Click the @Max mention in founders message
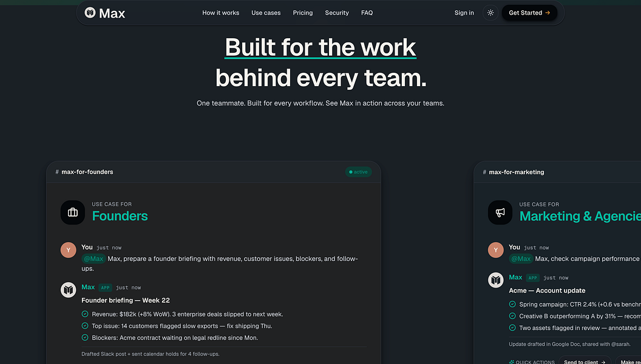The image size is (641, 364). [93, 258]
